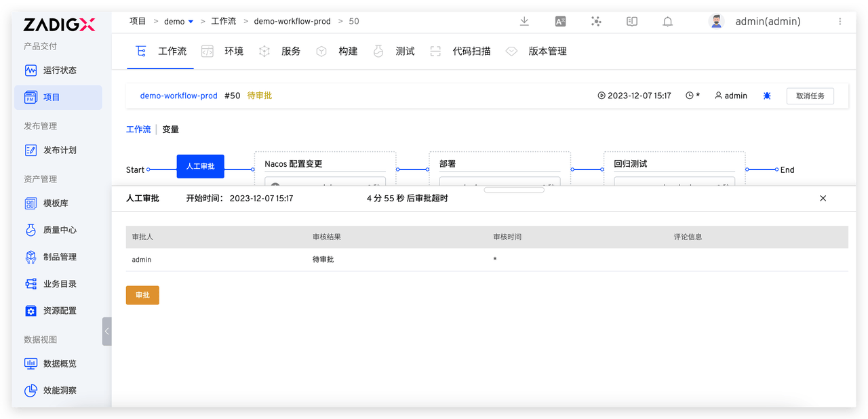Click the language translation icon

point(560,22)
